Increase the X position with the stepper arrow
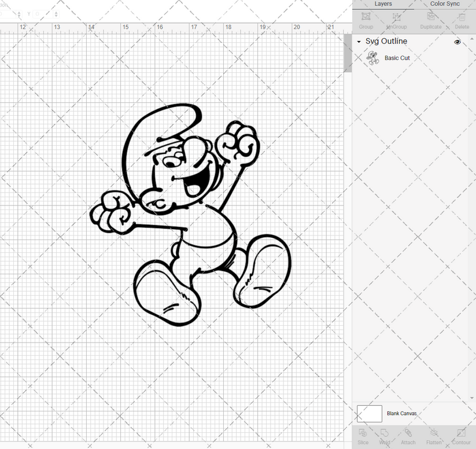 [x=19, y=12]
